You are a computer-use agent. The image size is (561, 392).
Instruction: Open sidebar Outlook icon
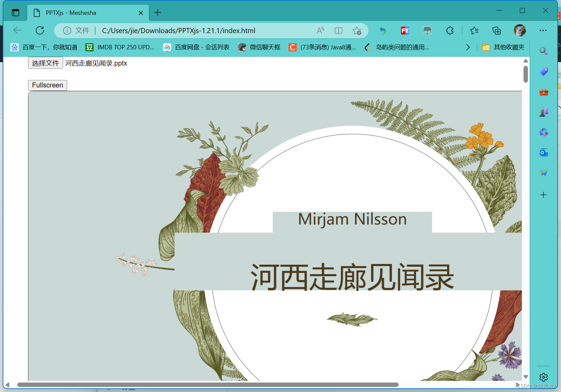tap(543, 153)
